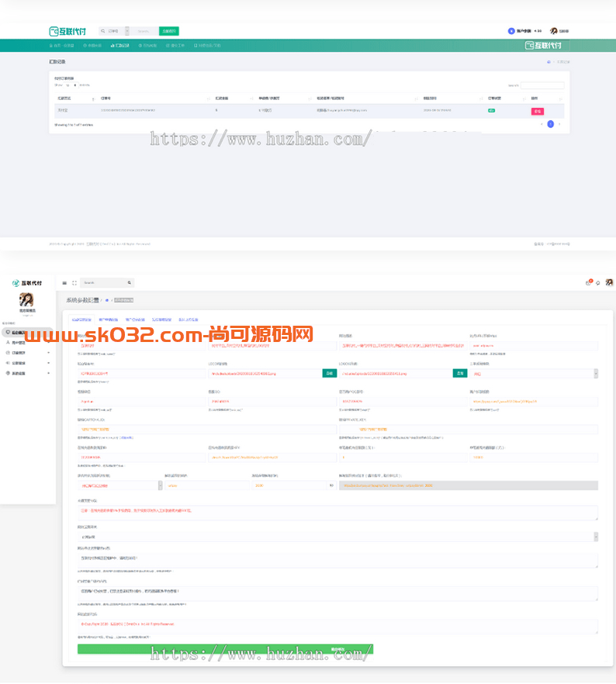Click the fullscreen toggle icon in admin header
616x684 pixels.
pos(74,283)
